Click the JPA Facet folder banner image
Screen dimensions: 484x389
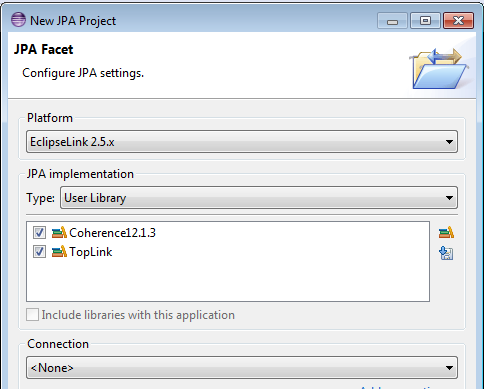(438, 69)
